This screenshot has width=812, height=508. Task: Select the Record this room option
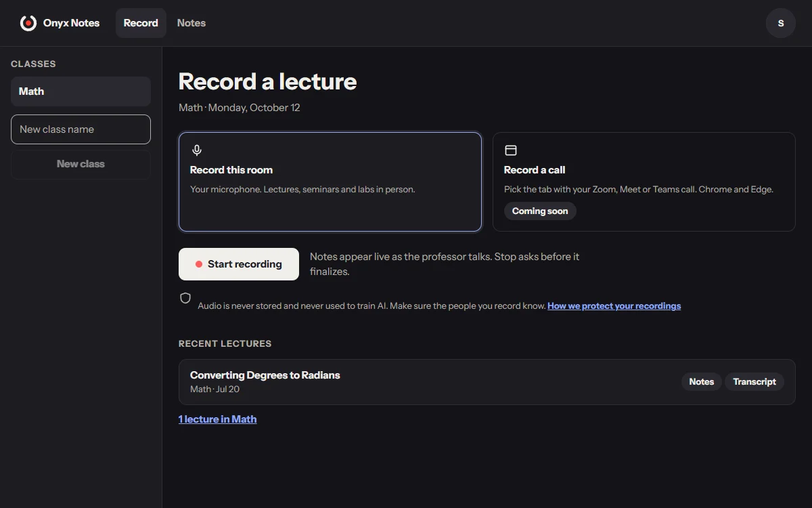330,182
